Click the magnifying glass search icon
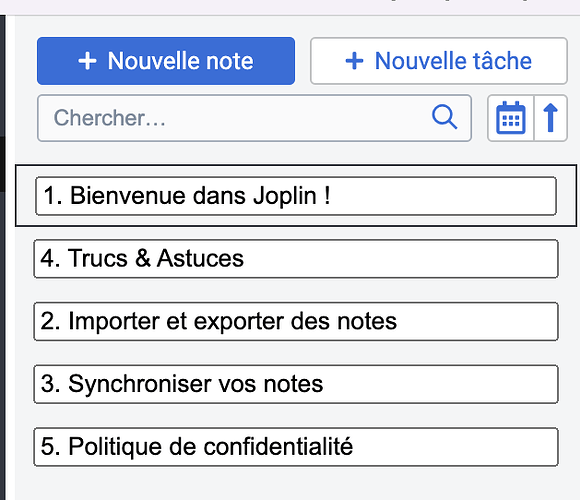The image size is (580, 500). point(444,117)
